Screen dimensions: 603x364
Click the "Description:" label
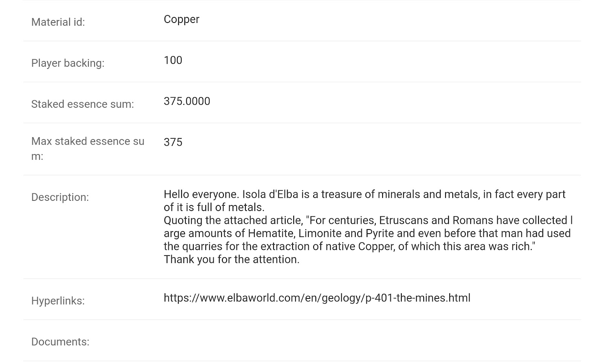pos(60,197)
